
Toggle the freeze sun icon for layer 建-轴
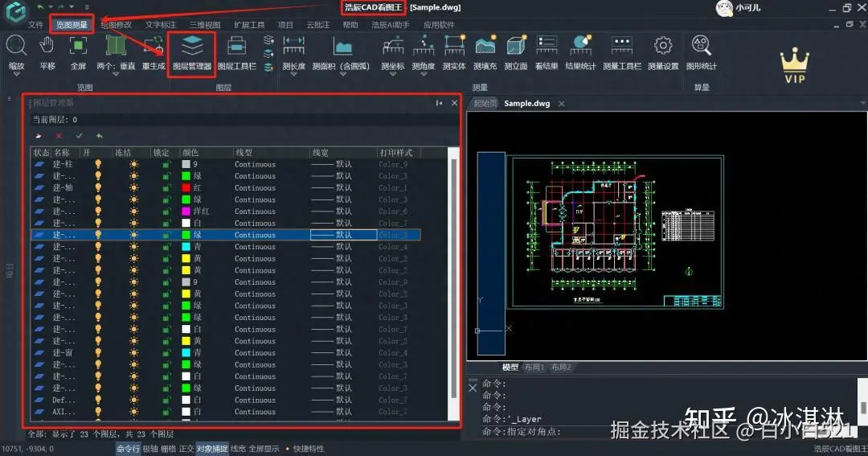tap(133, 188)
